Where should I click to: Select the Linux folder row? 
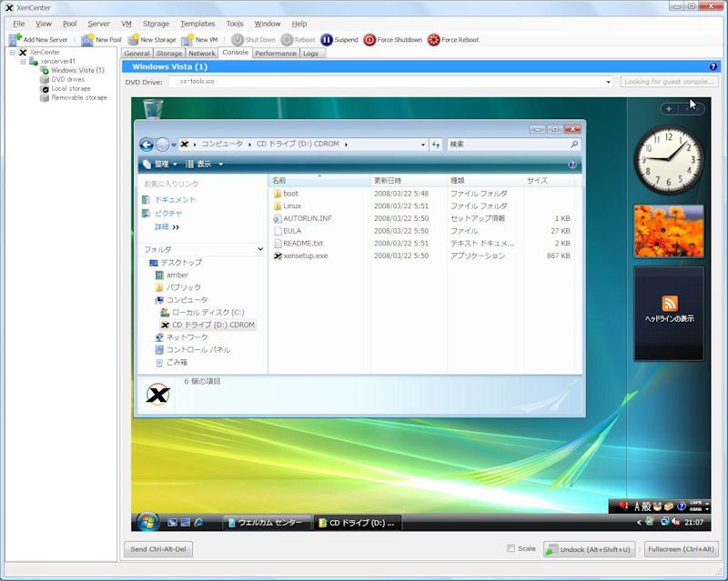point(422,205)
